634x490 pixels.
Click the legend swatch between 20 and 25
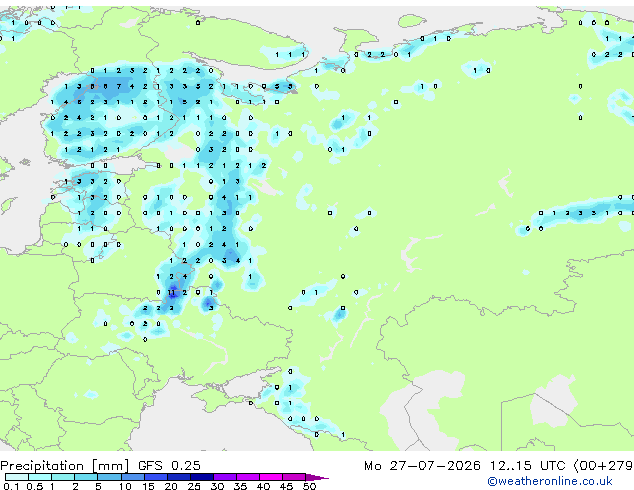pos(179,477)
